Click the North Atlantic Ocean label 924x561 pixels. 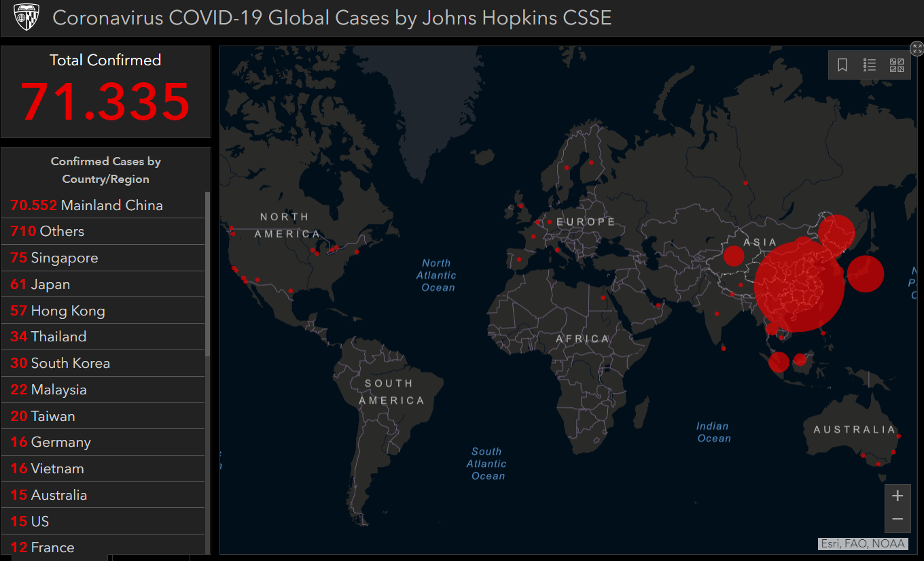tap(437, 275)
